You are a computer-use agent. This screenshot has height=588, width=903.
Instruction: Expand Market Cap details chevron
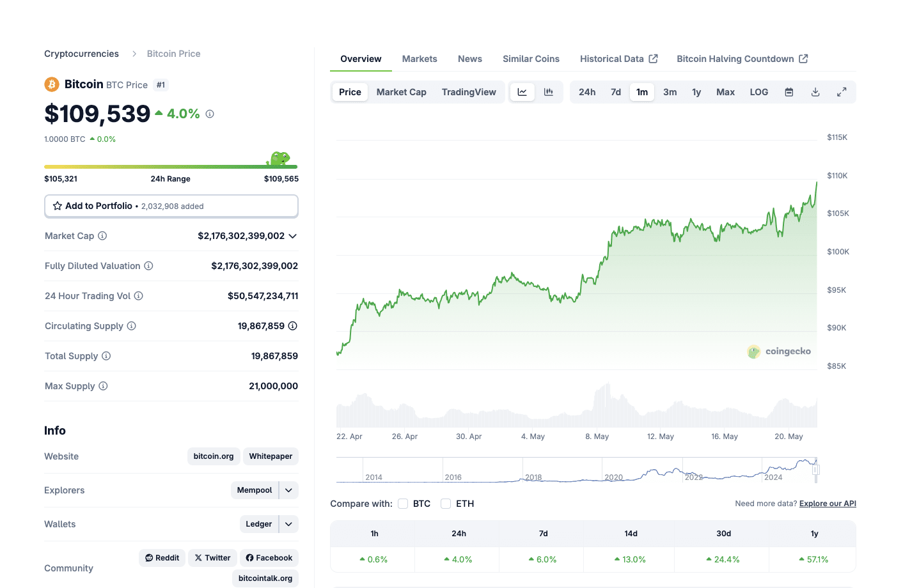point(293,236)
